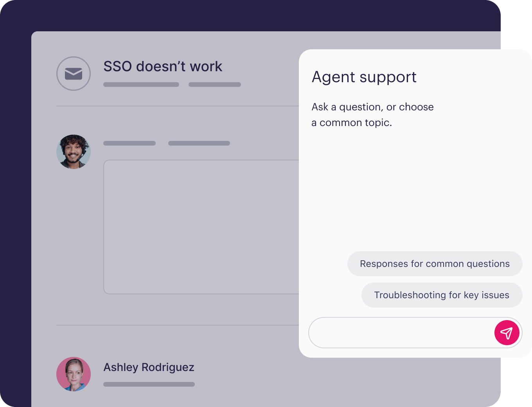Choose the "Troubleshooting for key issues" topic

point(442,295)
